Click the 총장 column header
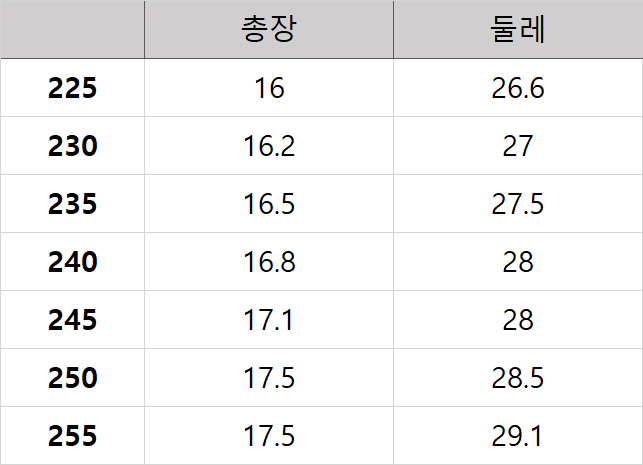Screen dimensions: 643x465 click(269, 30)
